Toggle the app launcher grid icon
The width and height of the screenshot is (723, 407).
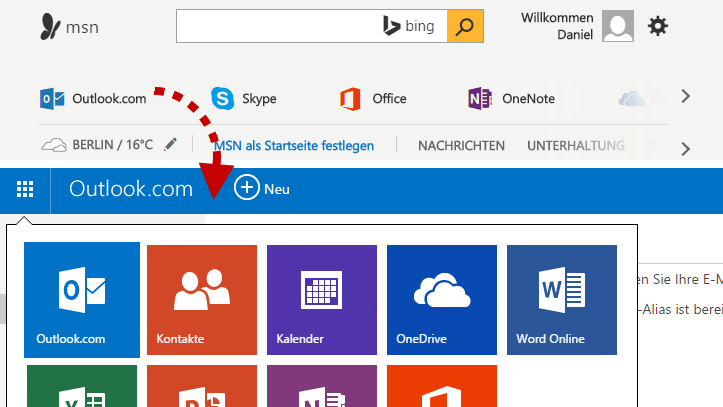[25, 189]
